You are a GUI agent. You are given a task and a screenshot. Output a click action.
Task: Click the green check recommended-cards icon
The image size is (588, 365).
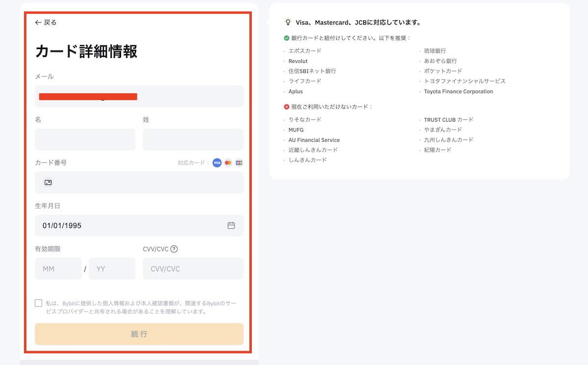tap(287, 38)
